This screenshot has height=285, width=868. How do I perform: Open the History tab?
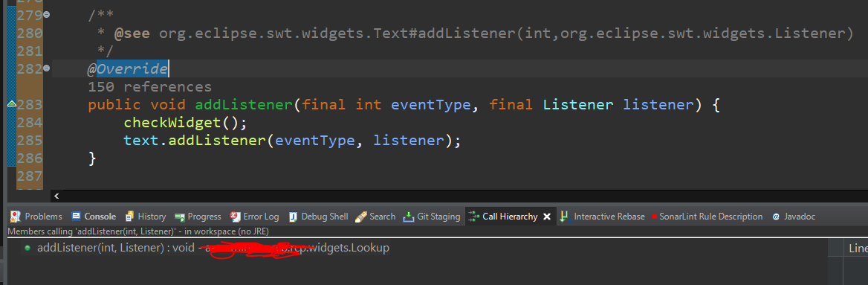pyautogui.click(x=146, y=217)
